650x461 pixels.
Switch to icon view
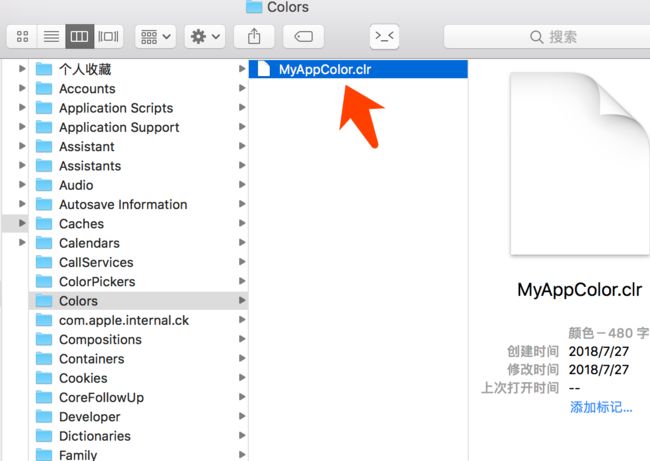22,36
